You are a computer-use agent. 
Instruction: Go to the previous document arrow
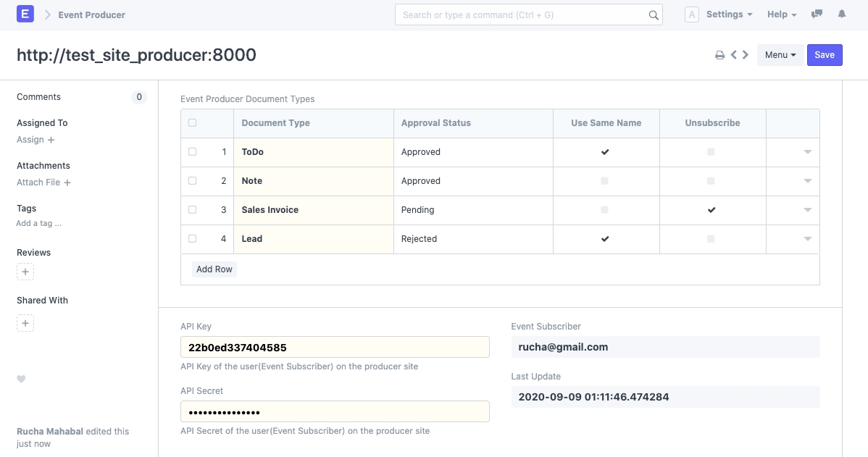[734, 55]
